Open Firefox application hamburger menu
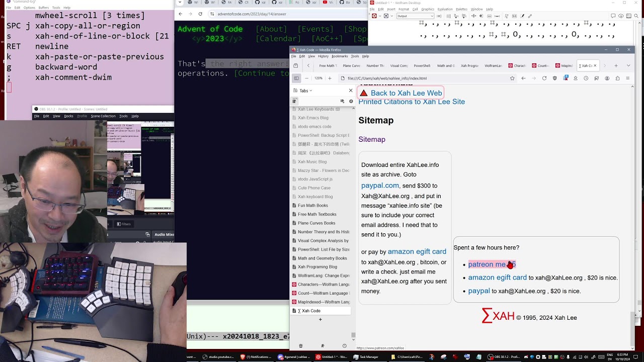Image resolution: width=644 pixels, height=362 pixels. tap(627, 78)
